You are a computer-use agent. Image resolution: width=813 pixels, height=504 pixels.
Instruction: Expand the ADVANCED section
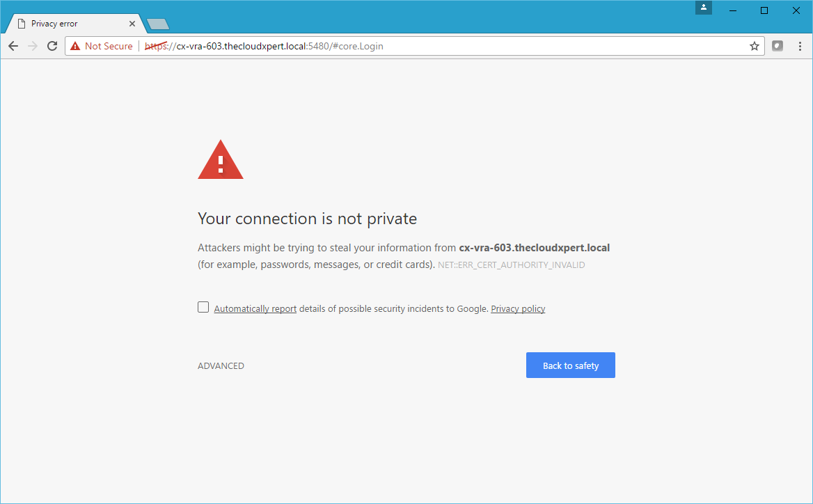click(x=221, y=365)
